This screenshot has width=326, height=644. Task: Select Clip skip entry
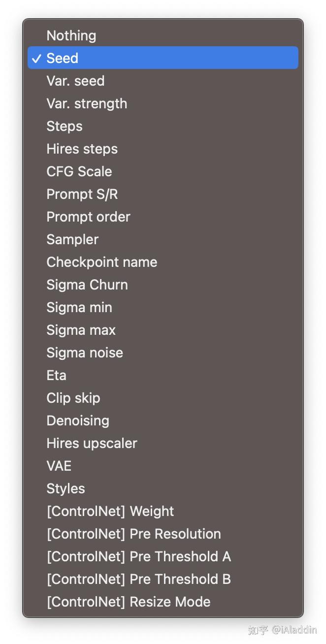[73, 398]
